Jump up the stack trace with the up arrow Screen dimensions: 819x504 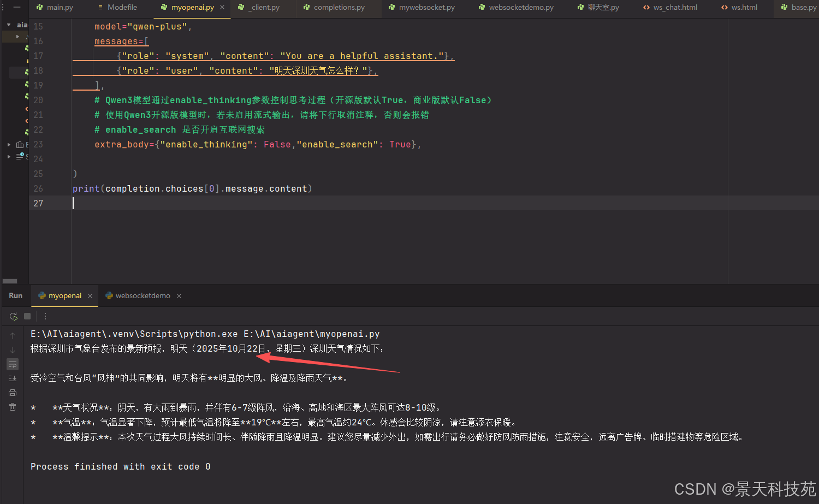[13, 336]
